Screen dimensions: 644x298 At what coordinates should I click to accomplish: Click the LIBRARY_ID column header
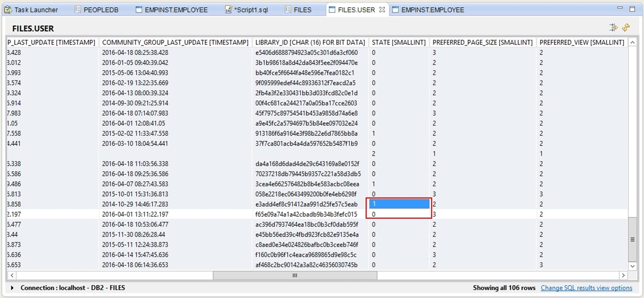point(310,42)
